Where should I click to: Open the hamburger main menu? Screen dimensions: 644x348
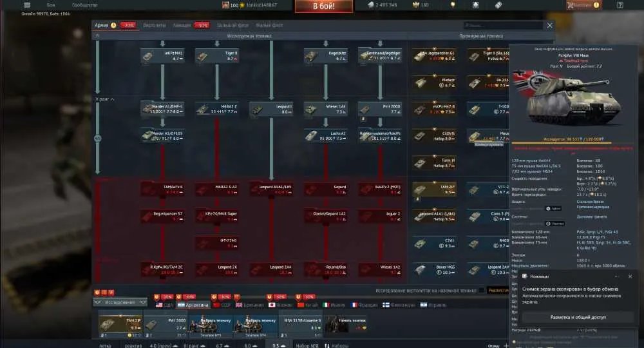pos(27,5)
